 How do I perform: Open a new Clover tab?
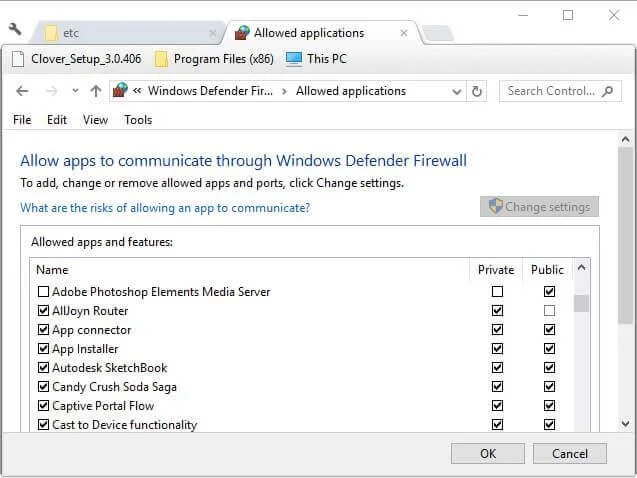pyautogui.click(x=438, y=33)
